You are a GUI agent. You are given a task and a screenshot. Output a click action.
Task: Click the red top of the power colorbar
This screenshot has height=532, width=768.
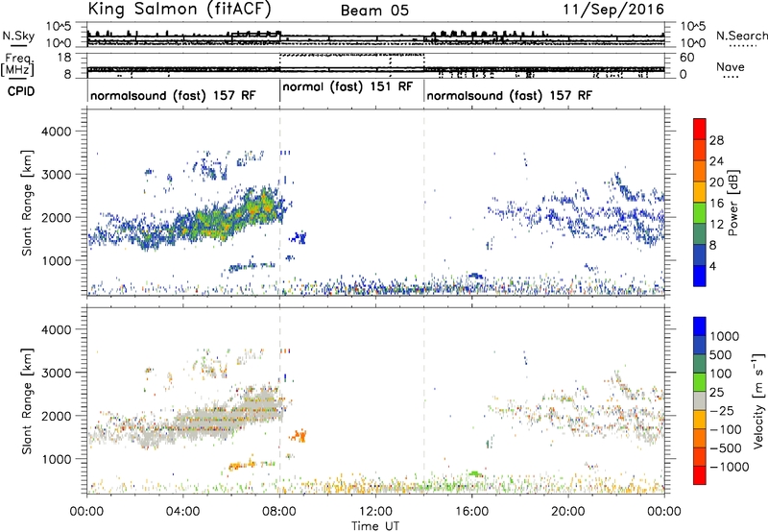point(700,129)
